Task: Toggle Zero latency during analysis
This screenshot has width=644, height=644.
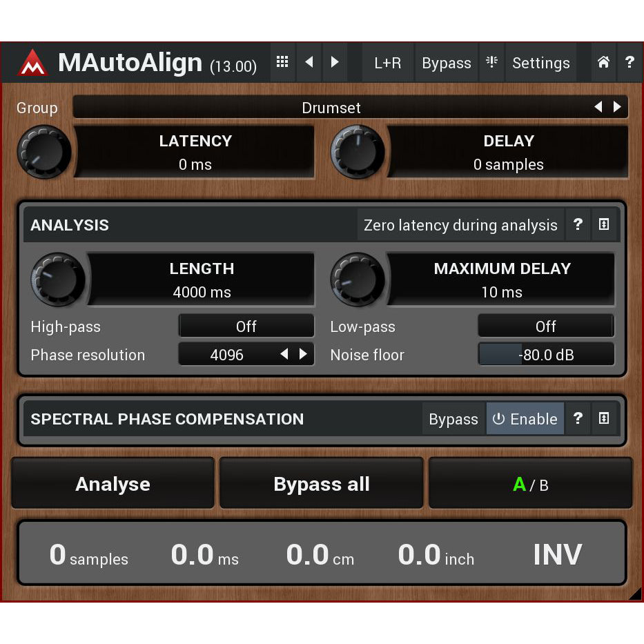Action: click(x=460, y=225)
